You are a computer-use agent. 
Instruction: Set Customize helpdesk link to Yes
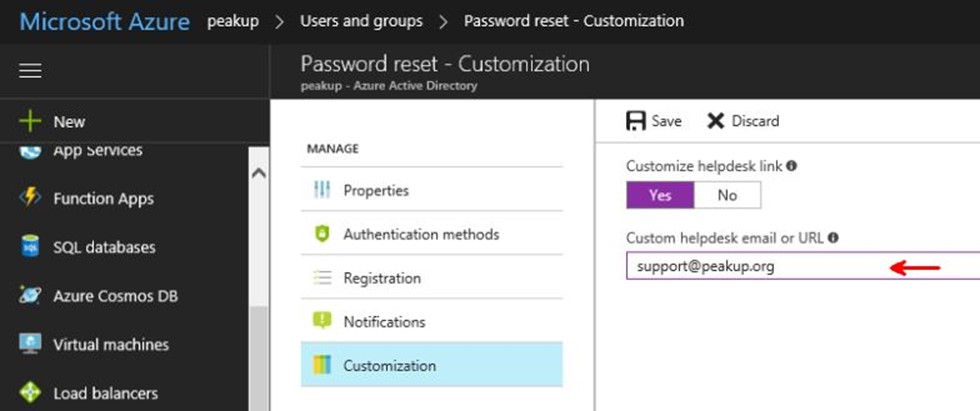660,195
